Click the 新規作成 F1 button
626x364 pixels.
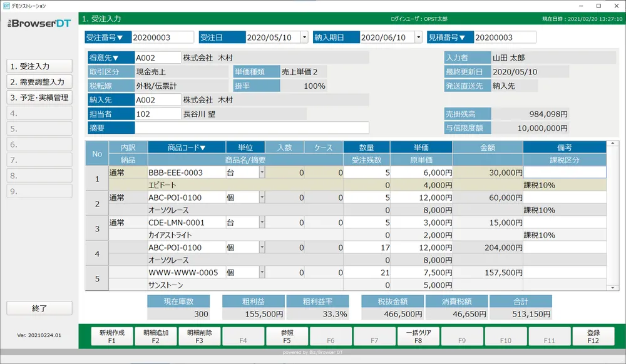pyautogui.click(x=111, y=336)
